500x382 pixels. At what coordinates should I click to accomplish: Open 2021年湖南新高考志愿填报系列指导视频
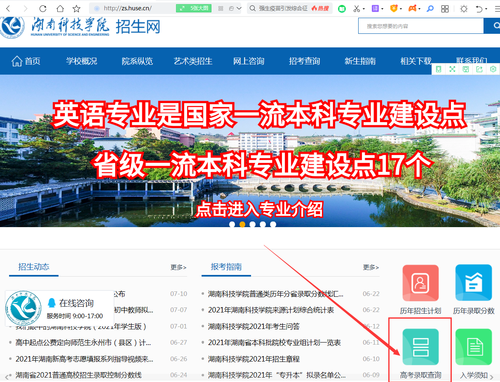coord(84,359)
